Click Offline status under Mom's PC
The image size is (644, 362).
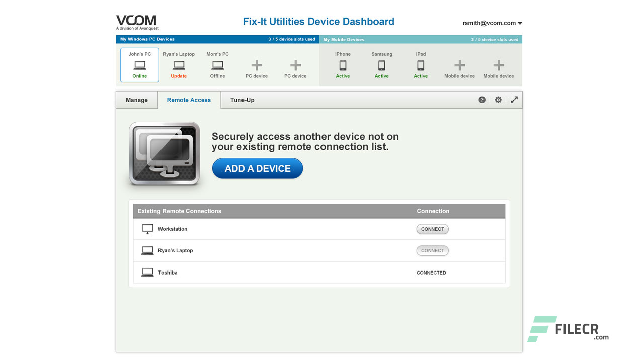click(x=218, y=76)
